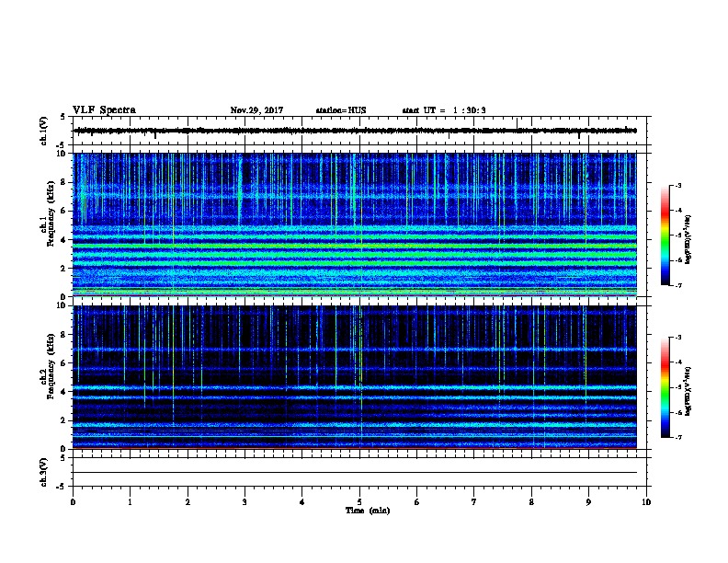This screenshot has height=563, width=728.
Task: Click time axis tick label "3"
Action: pos(245,502)
